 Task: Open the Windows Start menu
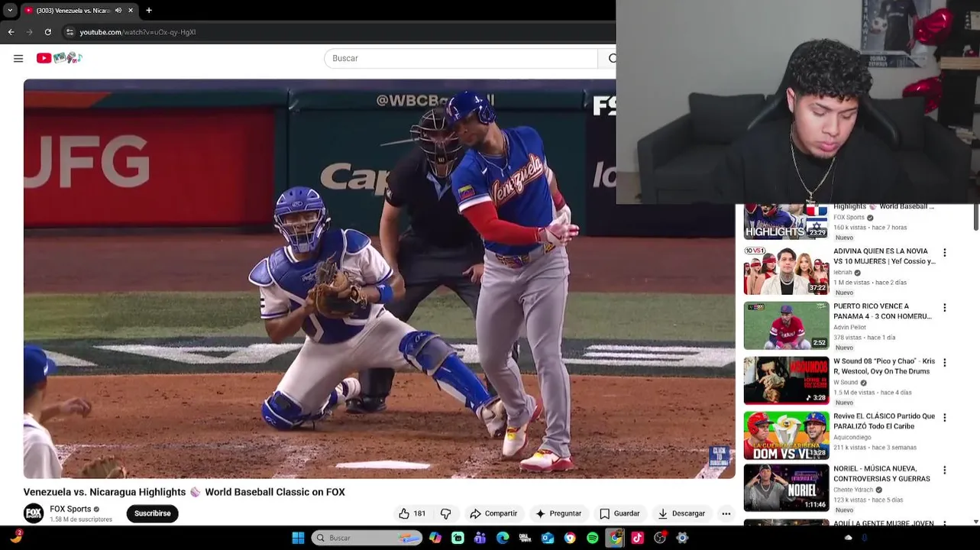[298, 538]
